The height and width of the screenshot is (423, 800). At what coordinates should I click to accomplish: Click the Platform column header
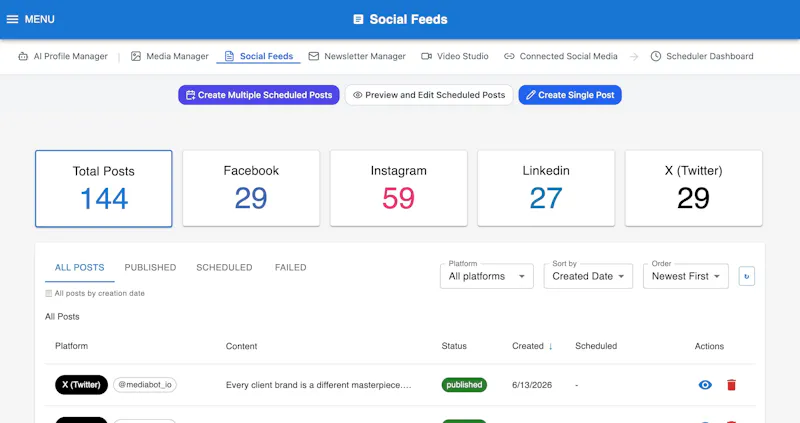[71, 346]
